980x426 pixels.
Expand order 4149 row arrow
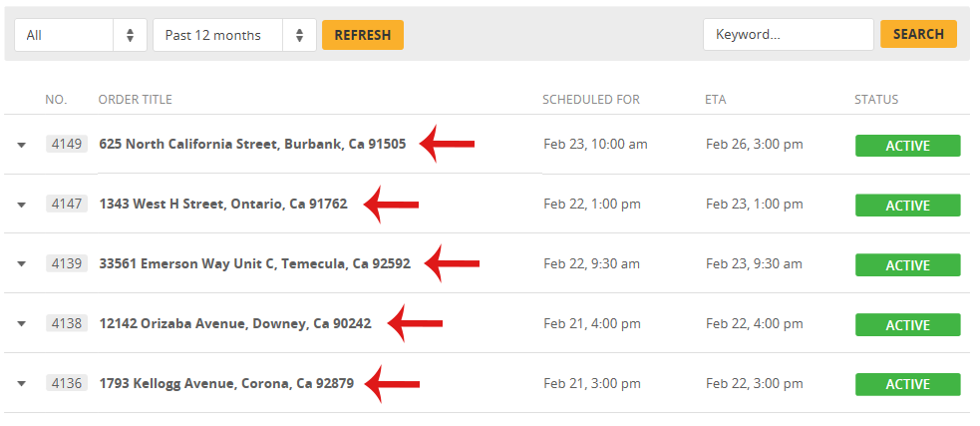tap(21, 145)
